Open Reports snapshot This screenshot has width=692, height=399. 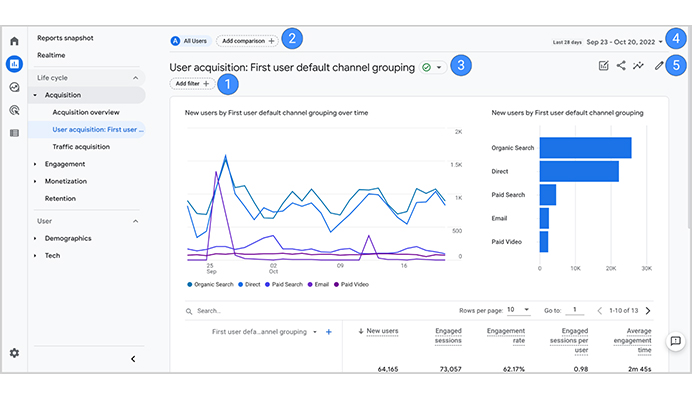65,38
